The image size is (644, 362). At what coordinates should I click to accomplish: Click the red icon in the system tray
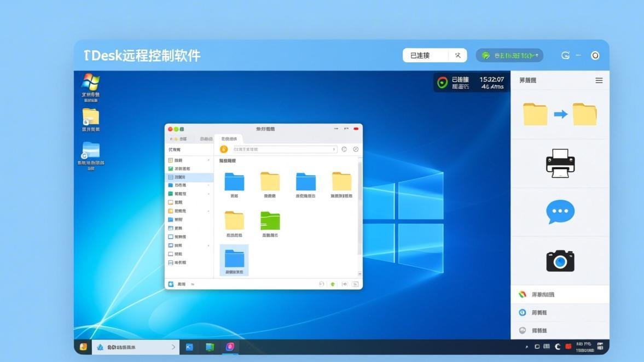tap(568, 346)
